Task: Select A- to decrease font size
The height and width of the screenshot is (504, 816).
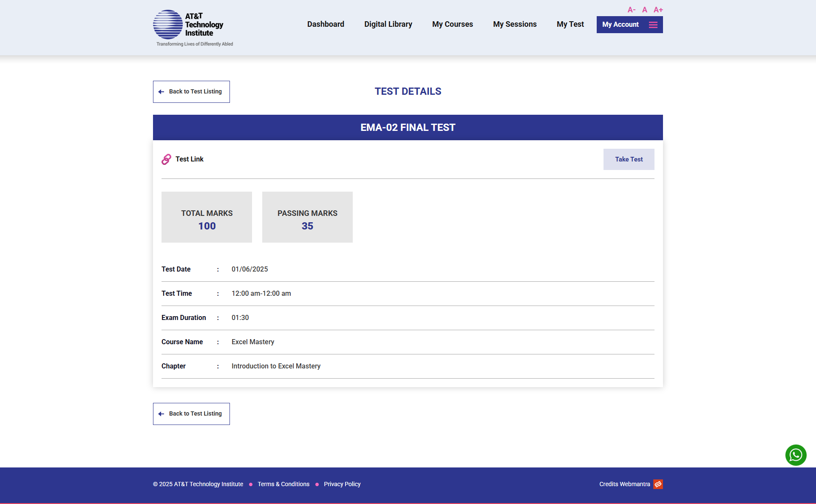Action: pyautogui.click(x=632, y=9)
